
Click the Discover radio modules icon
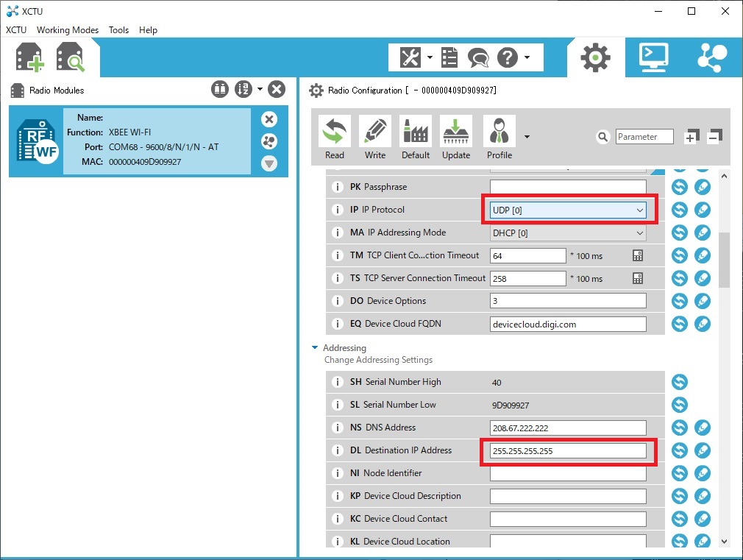71,57
